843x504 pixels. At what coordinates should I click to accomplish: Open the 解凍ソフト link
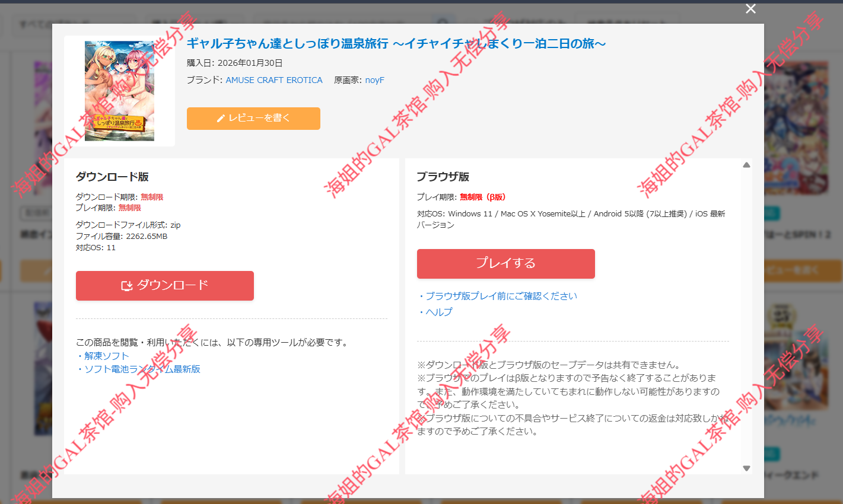click(x=106, y=356)
